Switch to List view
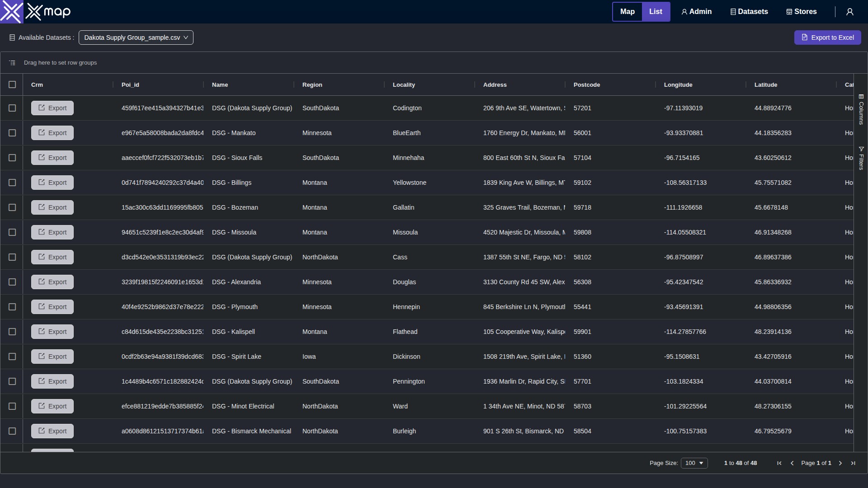This screenshot has width=868, height=488. pyautogui.click(x=656, y=12)
